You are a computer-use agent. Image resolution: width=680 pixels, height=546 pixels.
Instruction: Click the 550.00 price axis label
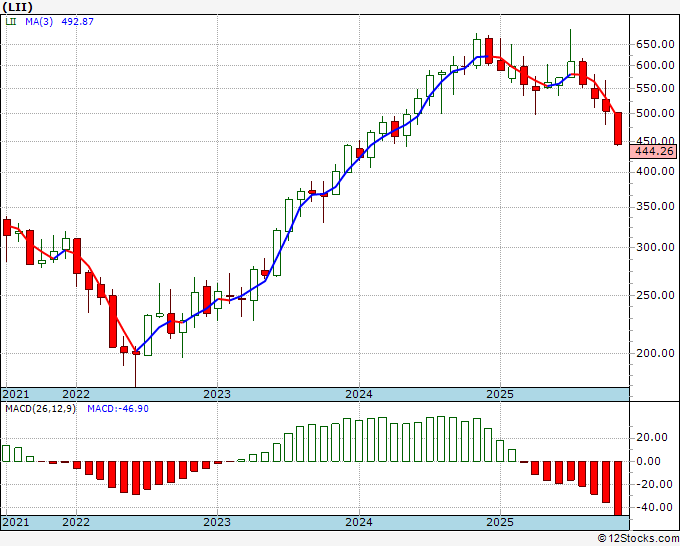[655, 88]
